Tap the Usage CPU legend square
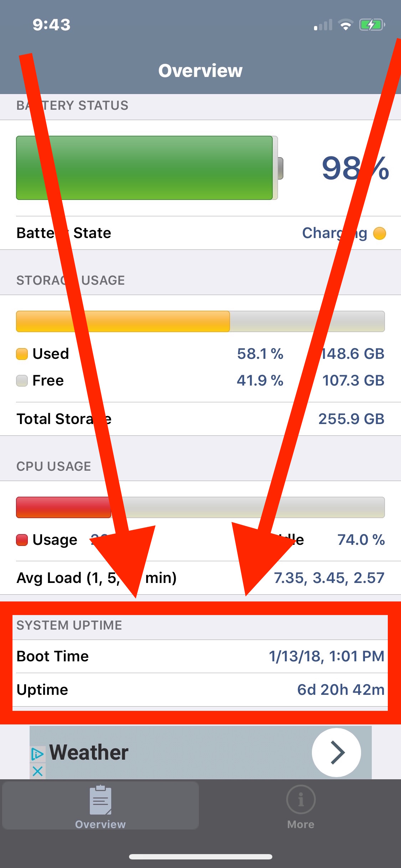Image resolution: width=401 pixels, height=868 pixels. coord(22,539)
